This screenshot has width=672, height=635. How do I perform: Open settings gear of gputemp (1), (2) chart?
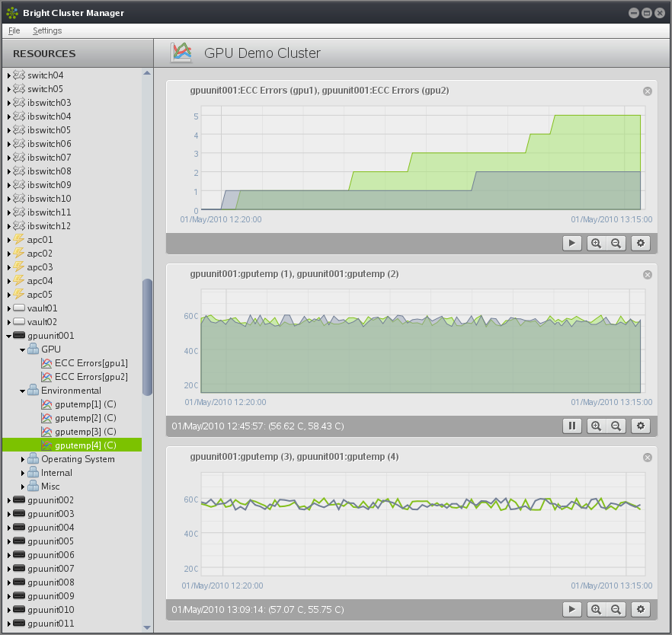tap(640, 426)
